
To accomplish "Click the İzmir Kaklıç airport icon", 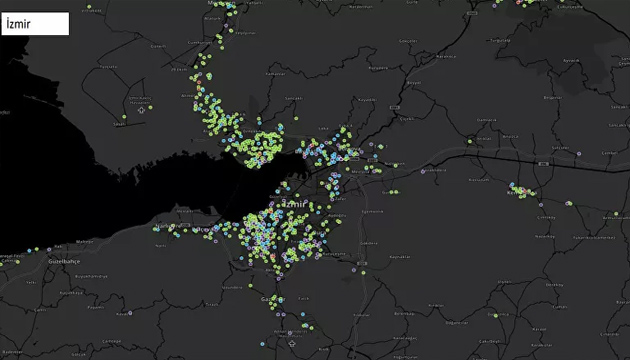I will click(141, 110).
